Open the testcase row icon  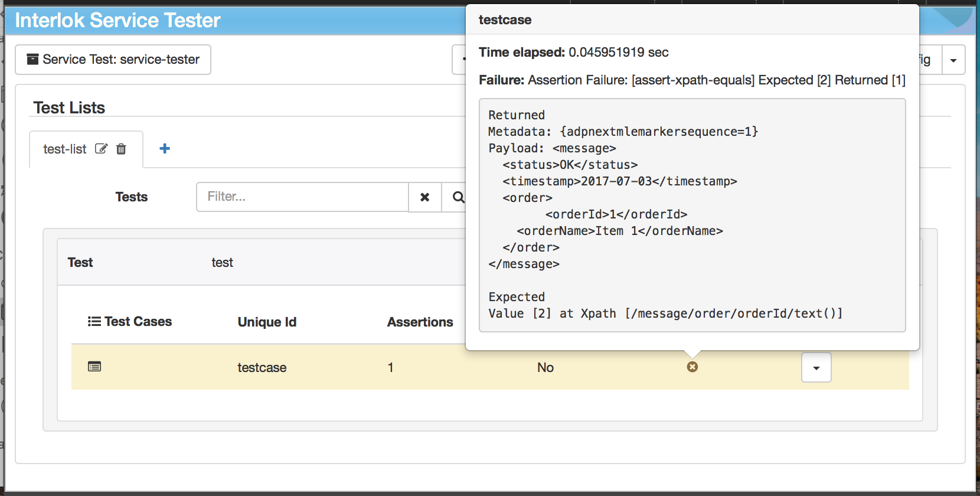tap(94, 367)
